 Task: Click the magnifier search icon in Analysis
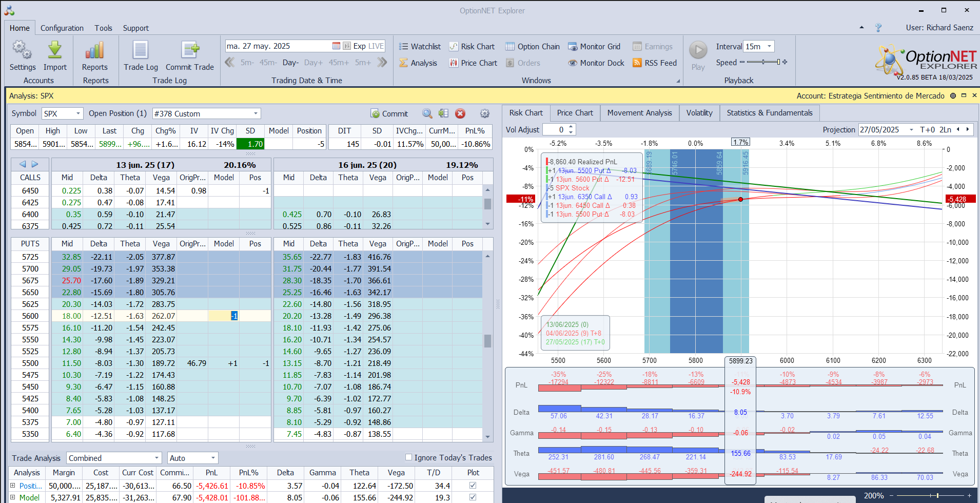[427, 114]
